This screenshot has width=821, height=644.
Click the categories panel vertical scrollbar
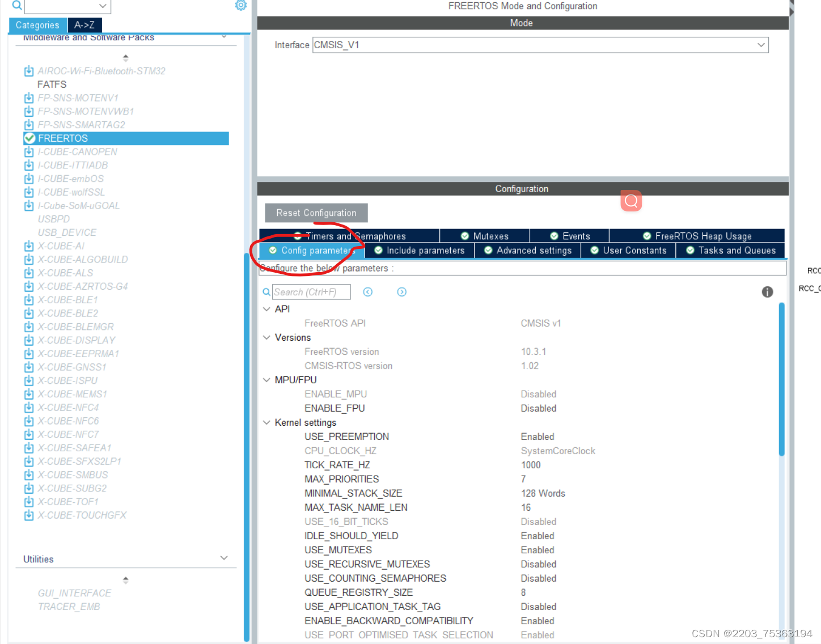tap(247, 447)
